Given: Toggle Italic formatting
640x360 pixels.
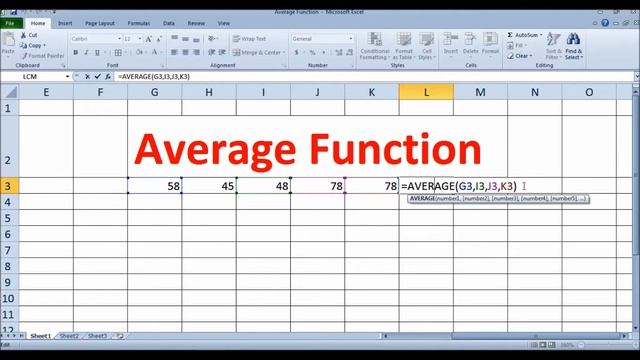Looking at the screenshot, I should 86,53.
